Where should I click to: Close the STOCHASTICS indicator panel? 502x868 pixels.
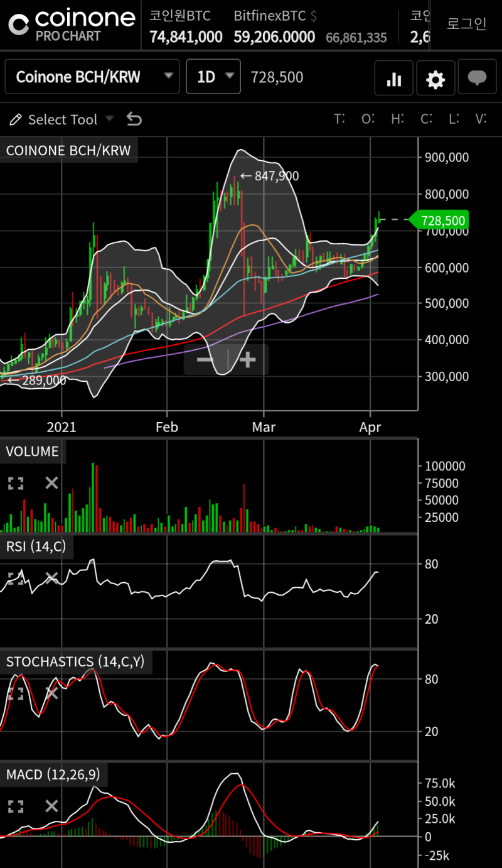(x=51, y=693)
